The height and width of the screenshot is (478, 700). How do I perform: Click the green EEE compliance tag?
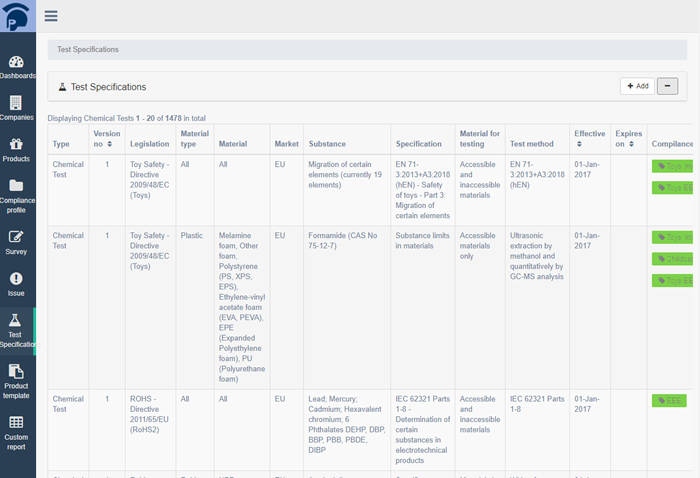[668, 401]
